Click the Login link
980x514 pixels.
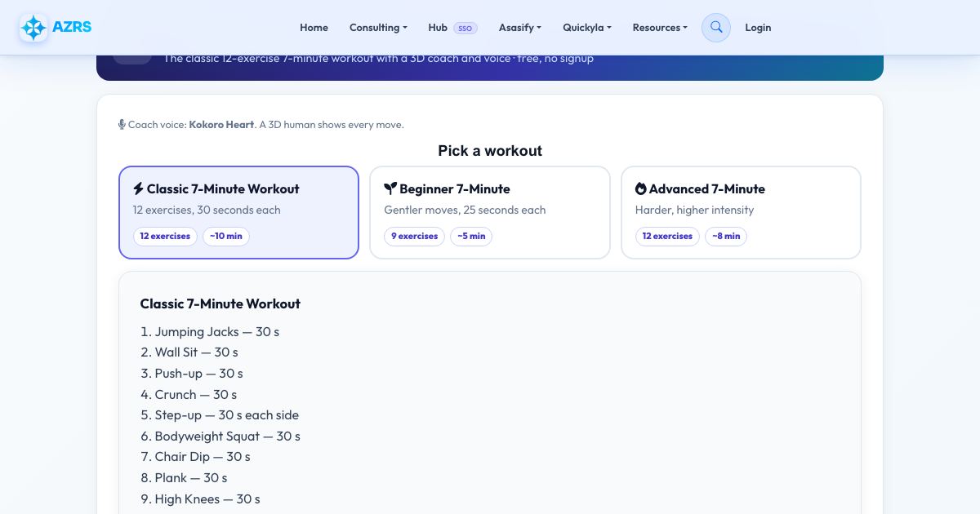pyautogui.click(x=758, y=28)
